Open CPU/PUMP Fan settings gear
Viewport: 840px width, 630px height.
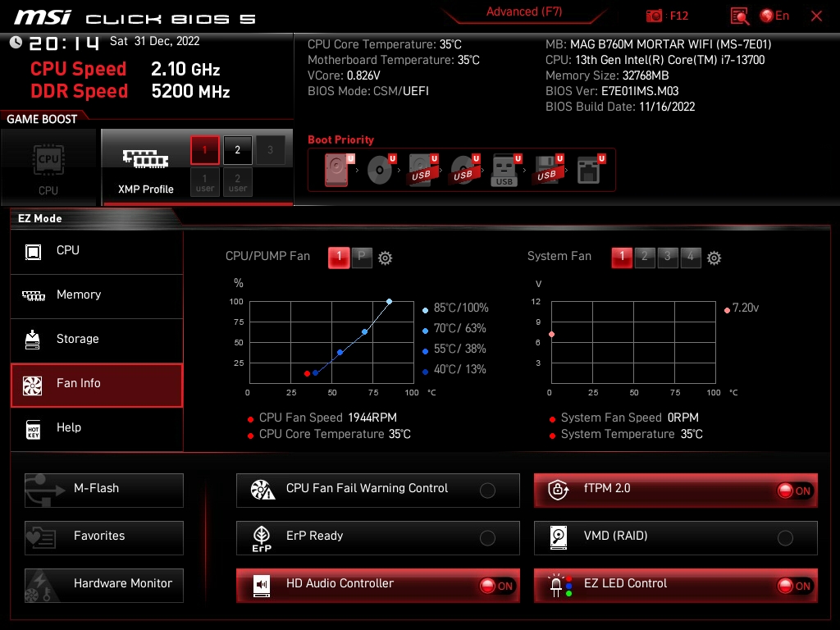[386, 258]
